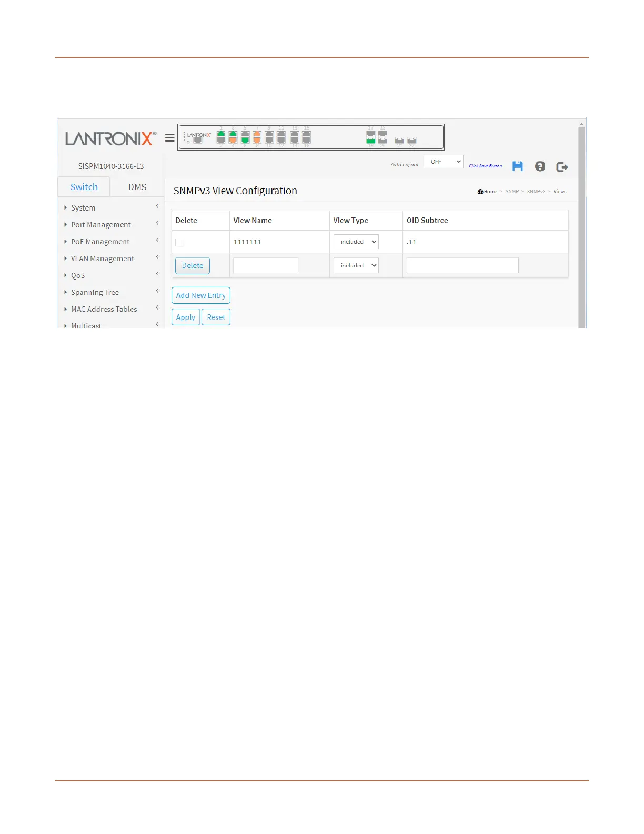
Task: Click the console port icon in device panel
Action: tap(198, 140)
